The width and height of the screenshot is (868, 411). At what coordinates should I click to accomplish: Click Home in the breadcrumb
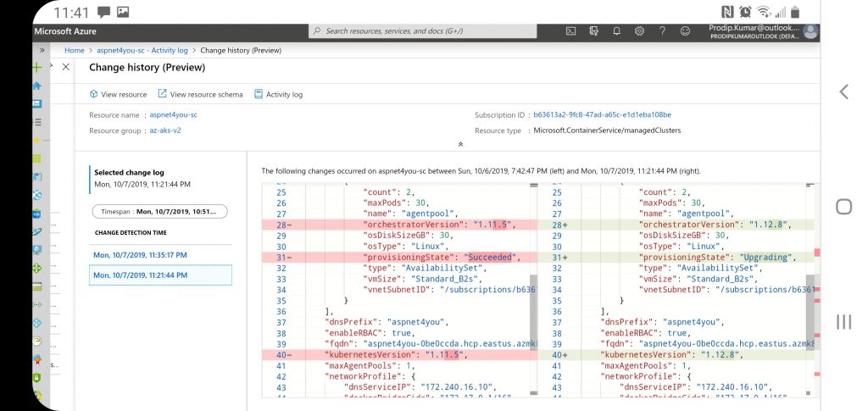(x=75, y=50)
